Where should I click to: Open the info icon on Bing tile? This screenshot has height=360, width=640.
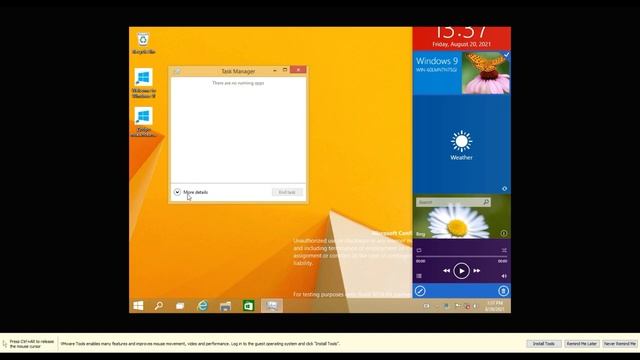coord(504,233)
